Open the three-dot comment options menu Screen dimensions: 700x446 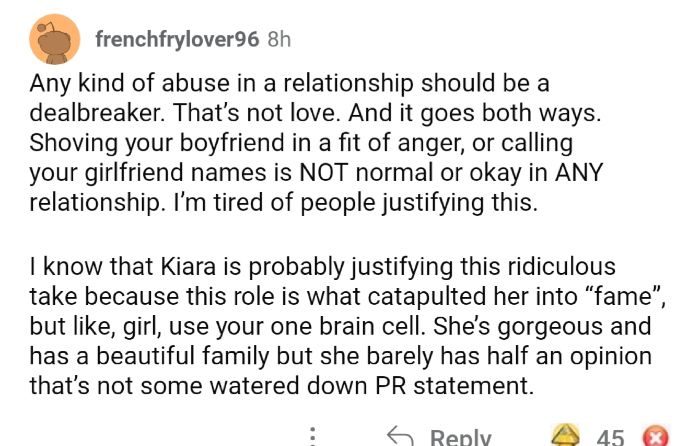point(313,436)
